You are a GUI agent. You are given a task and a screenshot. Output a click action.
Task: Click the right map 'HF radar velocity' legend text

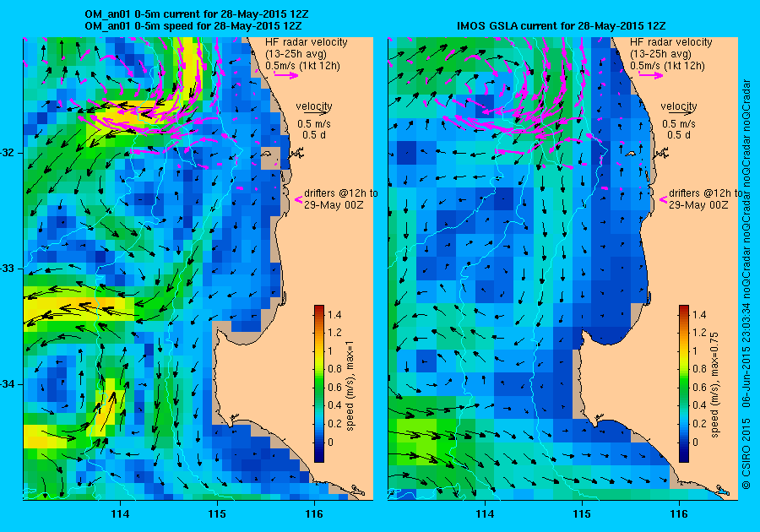coord(671,42)
